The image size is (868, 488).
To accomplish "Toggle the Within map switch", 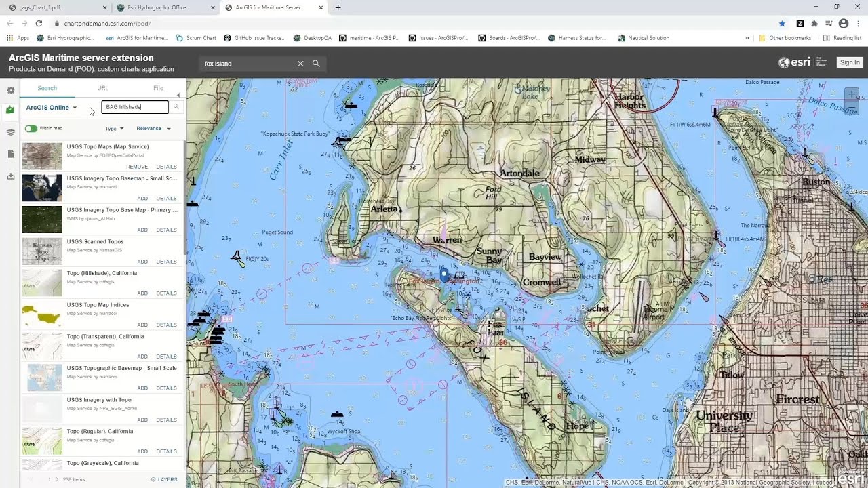I will [31, 128].
